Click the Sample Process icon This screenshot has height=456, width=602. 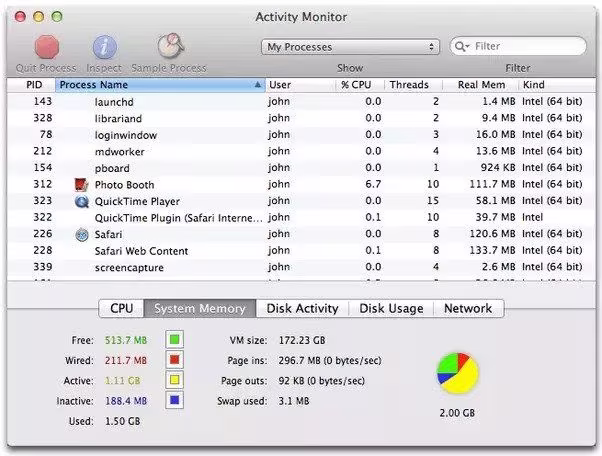coord(170,46)
